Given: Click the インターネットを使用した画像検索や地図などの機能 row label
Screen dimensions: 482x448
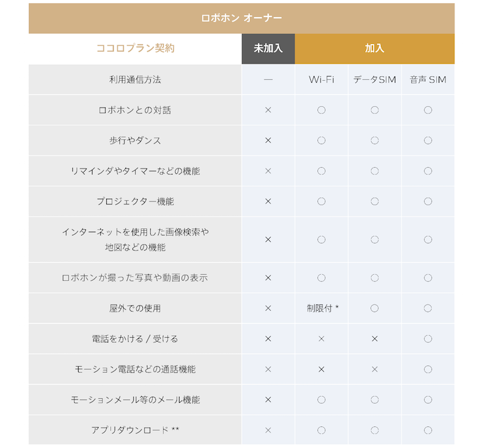Looking at the screenshot, I should click(x=135, y=239).
